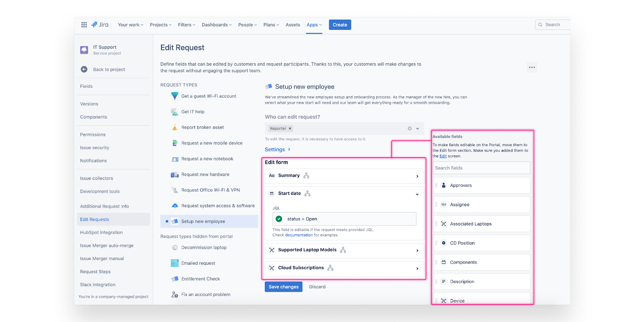Click the Back to project arrow icon
Screen dimensions: 644x322
[84, 69]
